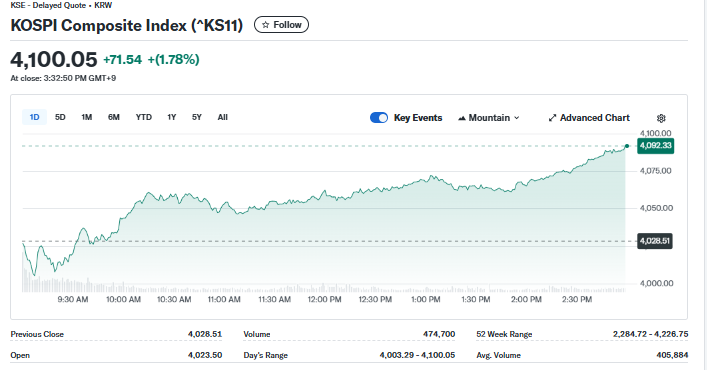
Task: Select the 1D time range tab
Action: click(x=34, y=117)
